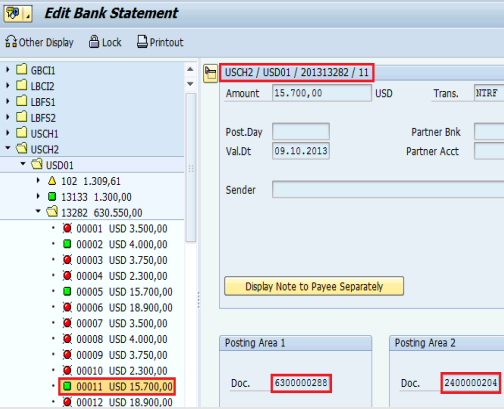
Task: Click the Printout toolbar button
Action: 160,42
